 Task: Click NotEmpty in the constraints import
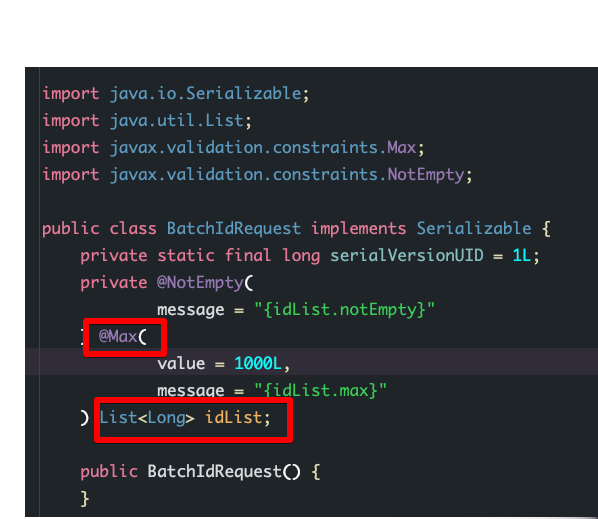(x=426, y=175)
